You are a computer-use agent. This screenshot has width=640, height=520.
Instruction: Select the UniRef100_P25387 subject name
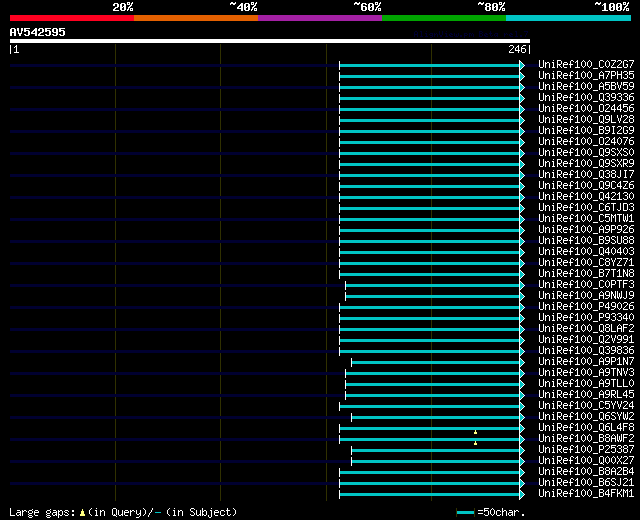click(586, 450)
